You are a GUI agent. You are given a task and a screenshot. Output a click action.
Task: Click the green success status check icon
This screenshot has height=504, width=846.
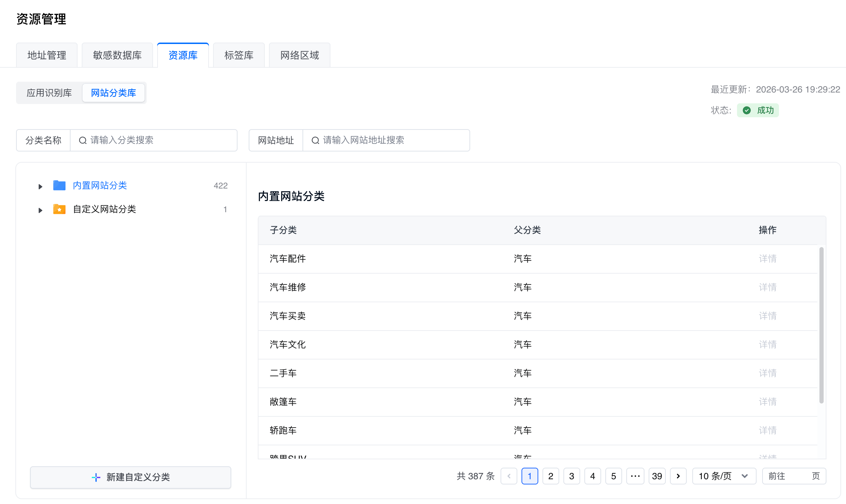click(x=747, y=110)
